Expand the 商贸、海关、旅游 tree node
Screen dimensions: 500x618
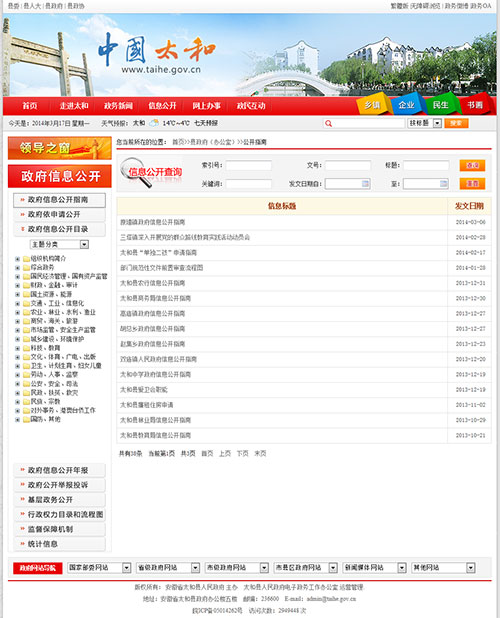click(x=17, y=321)
